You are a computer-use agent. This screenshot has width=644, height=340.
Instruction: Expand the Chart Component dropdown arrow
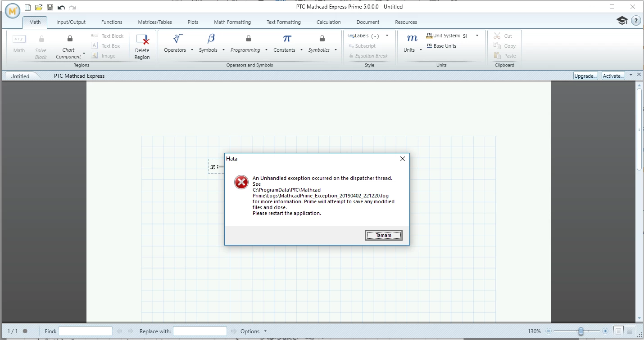coord(84,54)
